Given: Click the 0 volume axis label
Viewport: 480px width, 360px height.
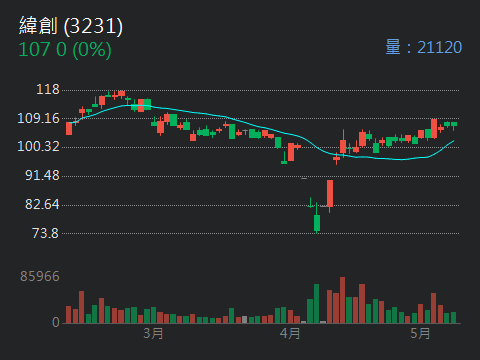Looking at the screenshot, I should coord(56,322).
